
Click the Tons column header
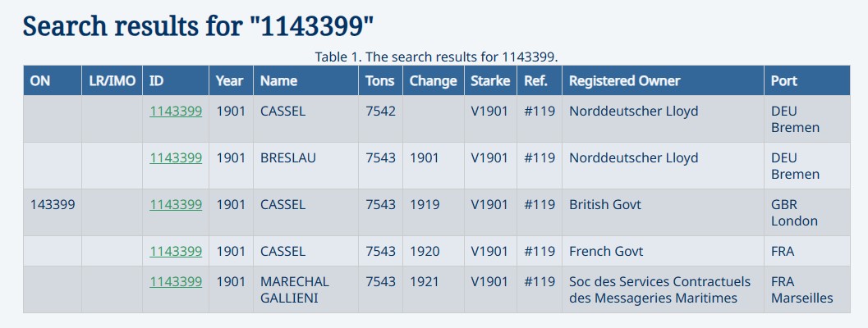point(380,80)
